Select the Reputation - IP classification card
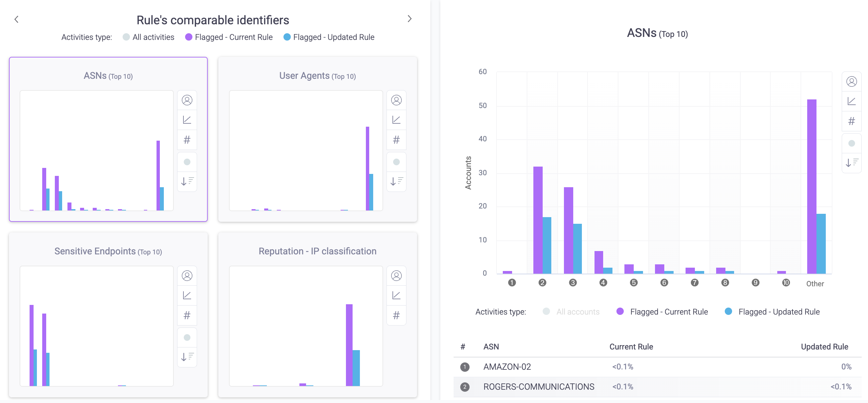 (x=317, y=251)
